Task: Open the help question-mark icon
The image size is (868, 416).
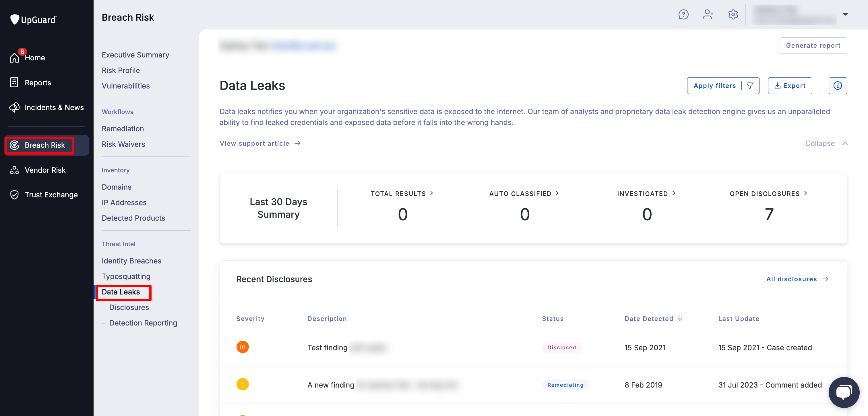Action: (683, 14)
